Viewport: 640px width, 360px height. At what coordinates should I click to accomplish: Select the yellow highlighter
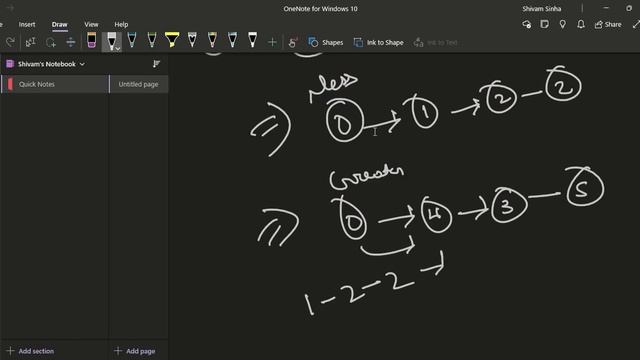click(x=172, y=40)
